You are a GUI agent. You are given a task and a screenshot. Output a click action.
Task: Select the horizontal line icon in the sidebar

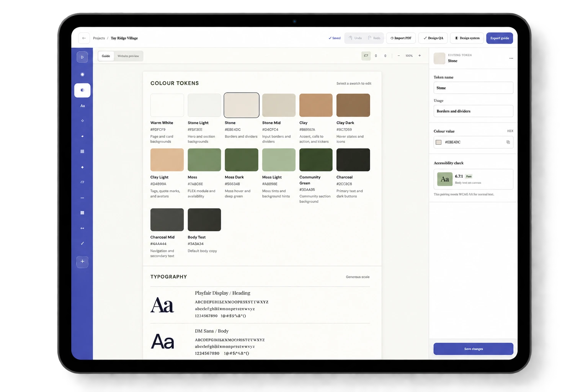point(82,198)
